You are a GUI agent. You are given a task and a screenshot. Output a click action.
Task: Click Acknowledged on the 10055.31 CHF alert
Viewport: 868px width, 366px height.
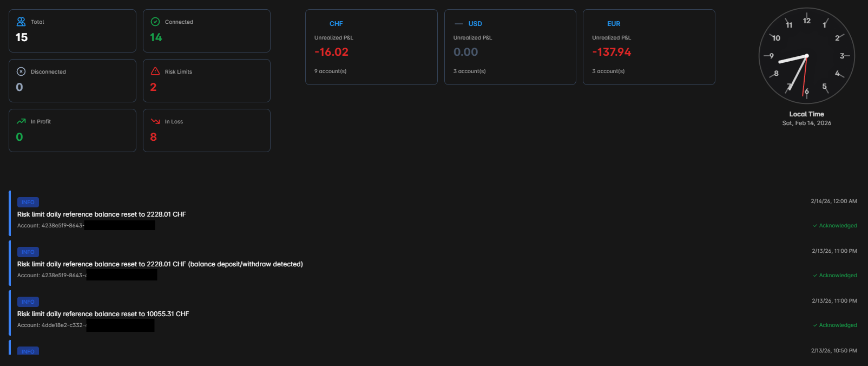pyautogui.click(x=835, y=325)
